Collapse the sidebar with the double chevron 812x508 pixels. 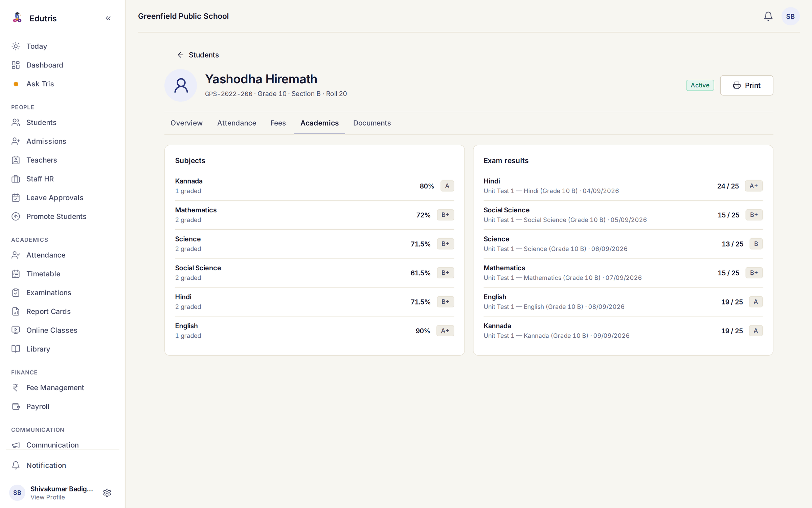pos(108,18)
